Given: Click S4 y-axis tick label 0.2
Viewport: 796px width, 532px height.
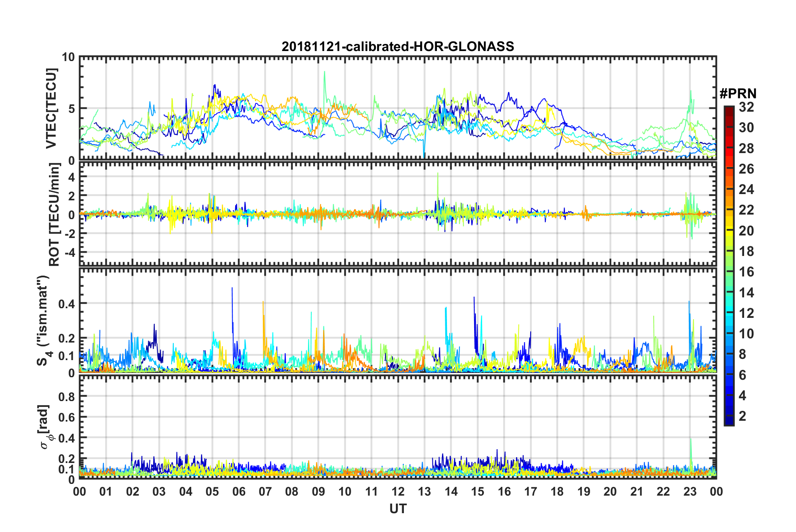Looking at the screenshot, I should pos(67,338).
